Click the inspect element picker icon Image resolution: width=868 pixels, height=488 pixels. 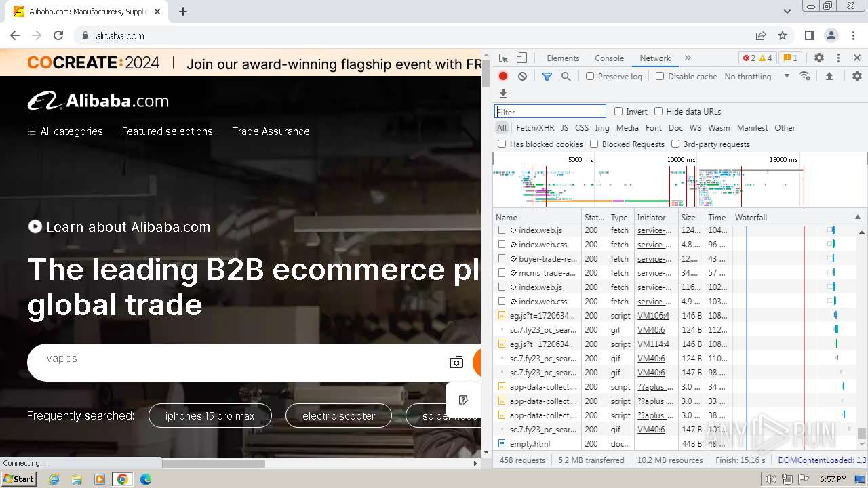(503, 58)
